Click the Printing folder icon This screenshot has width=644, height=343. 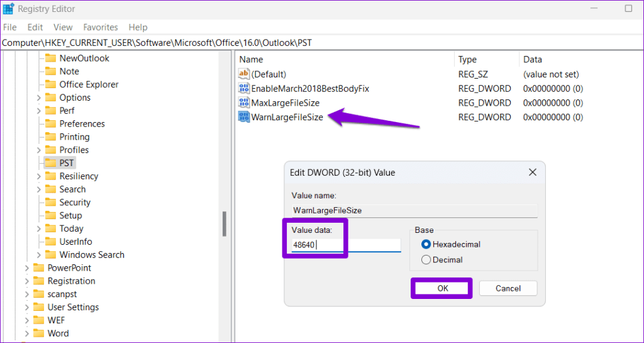pyautogui.click(x=50, y=137)
